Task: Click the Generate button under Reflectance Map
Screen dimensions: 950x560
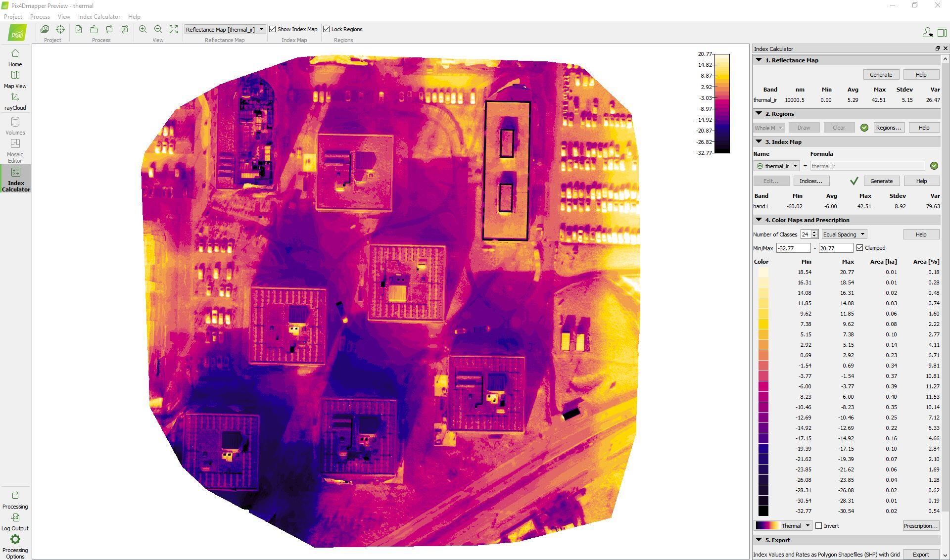Action: [x=881, y=74]
